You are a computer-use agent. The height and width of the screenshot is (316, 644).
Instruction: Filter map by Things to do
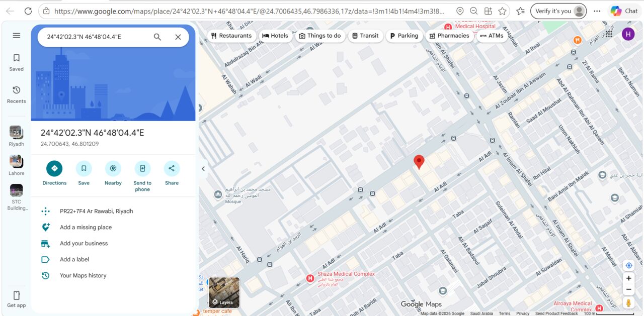(320, 36)
